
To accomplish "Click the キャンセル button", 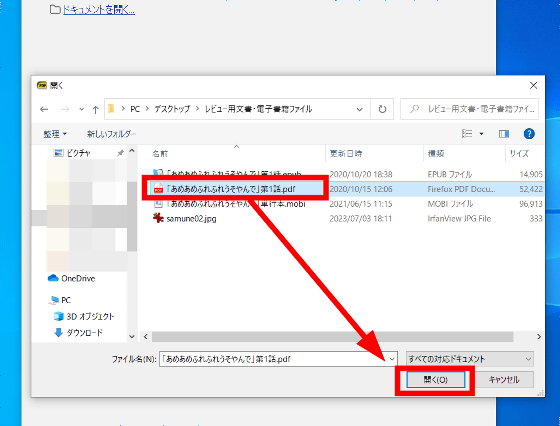I will [504, 380].
